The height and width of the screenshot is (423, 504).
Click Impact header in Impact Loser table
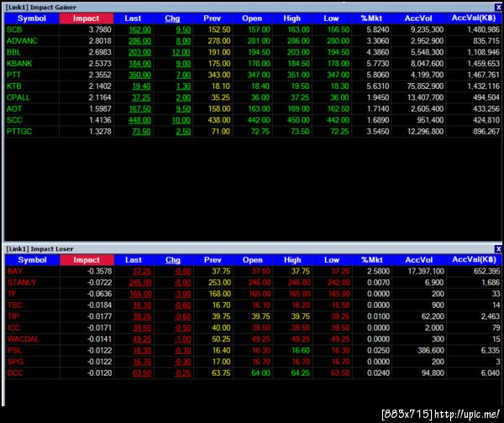pos(87,260)
